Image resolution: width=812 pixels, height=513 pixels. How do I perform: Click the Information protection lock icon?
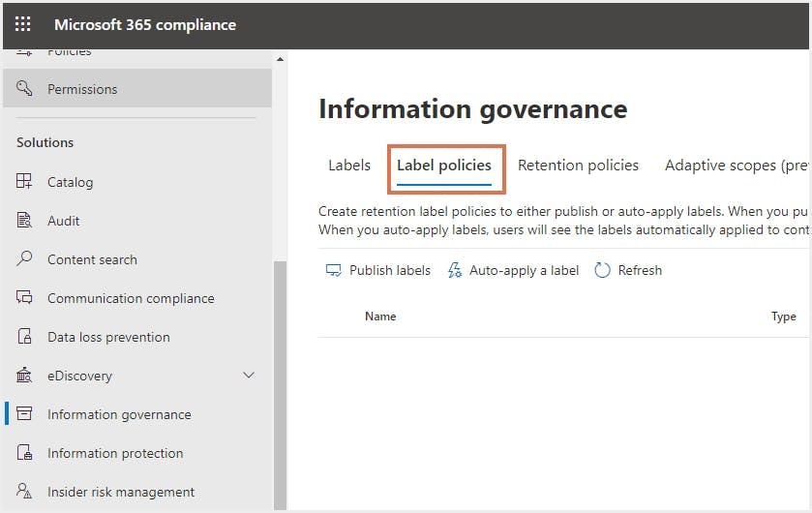[25, 453]
